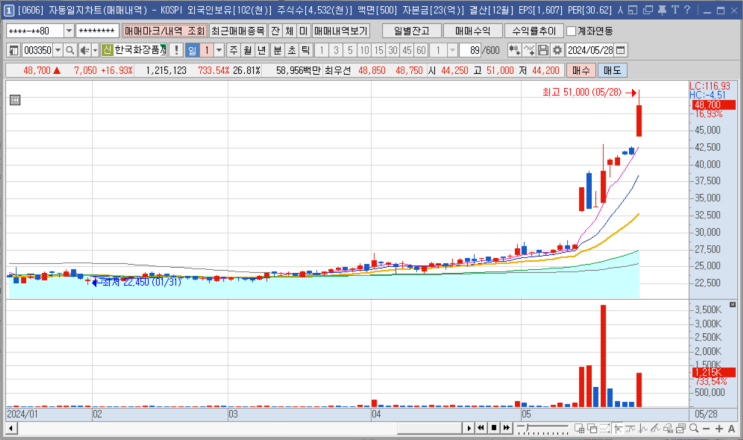Select the 일 daily period toggle
This screenshot has width=743, height=440.
192,50
